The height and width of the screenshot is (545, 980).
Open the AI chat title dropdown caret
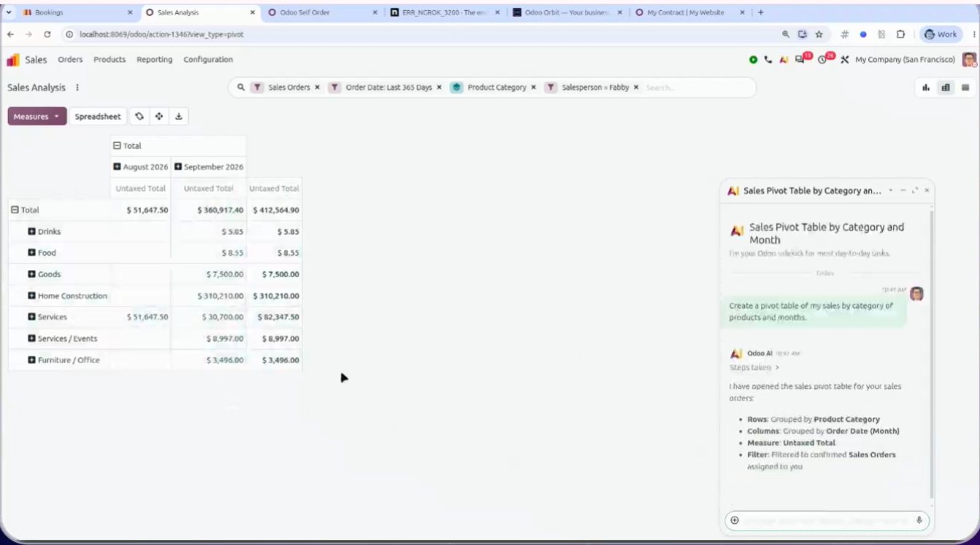pyautogui.click(x=890, y=190)
